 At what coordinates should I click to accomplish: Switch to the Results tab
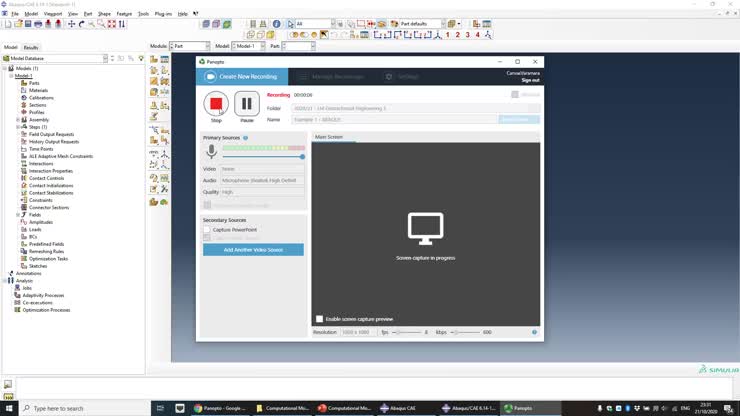click(x=31, y=47)
